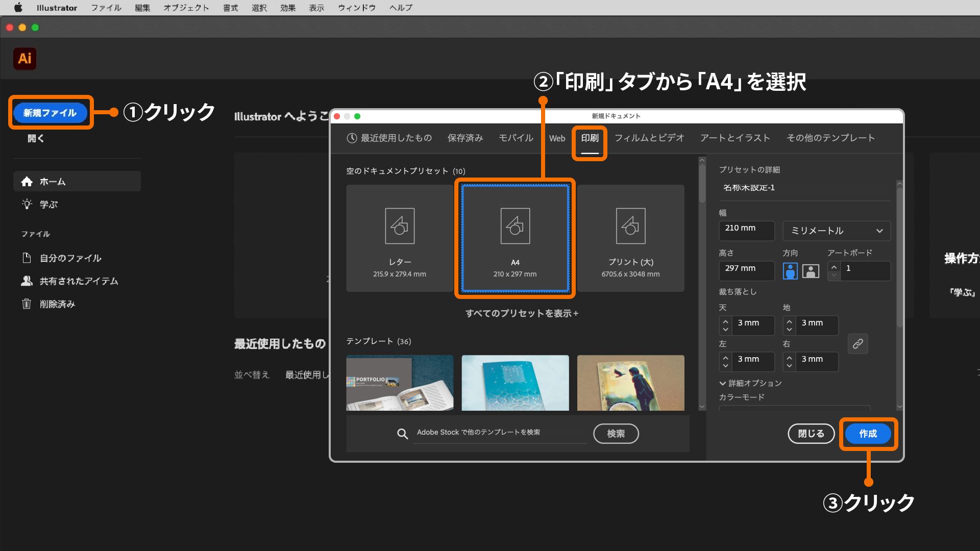This screenshot has height=551, width=980.
Task: Collapse the 詳細オプション section
Action: pos(750,383)
